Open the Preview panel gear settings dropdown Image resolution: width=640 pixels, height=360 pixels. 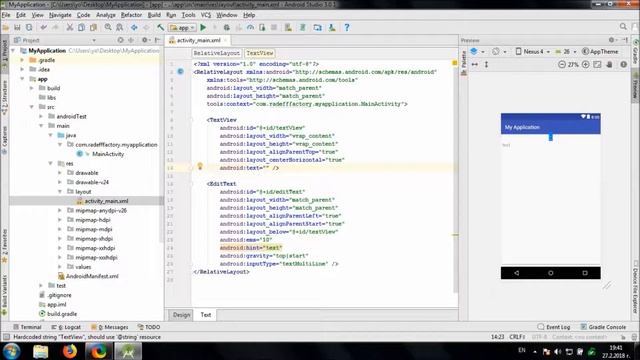(613, 40)
